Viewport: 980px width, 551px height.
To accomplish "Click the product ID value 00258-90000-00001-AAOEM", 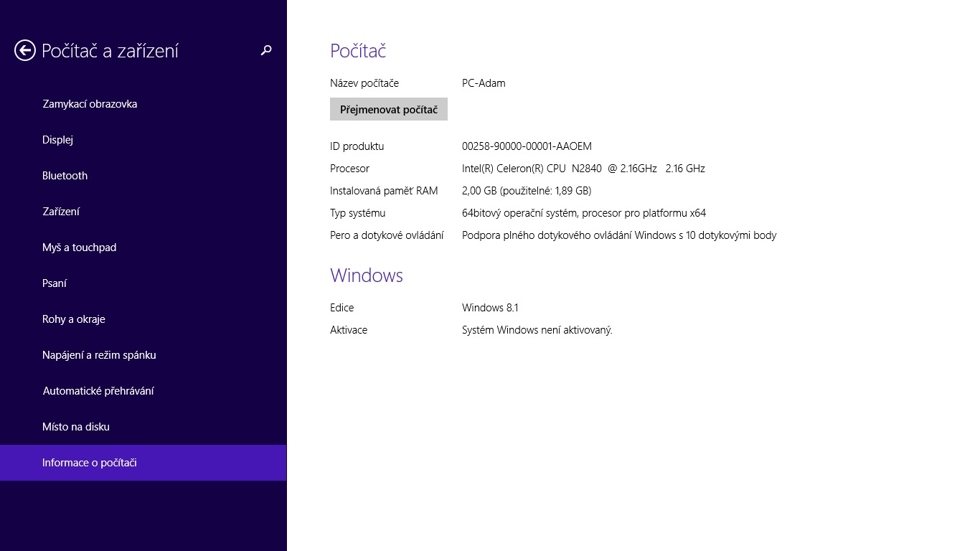I will click(x=527, y=146).
